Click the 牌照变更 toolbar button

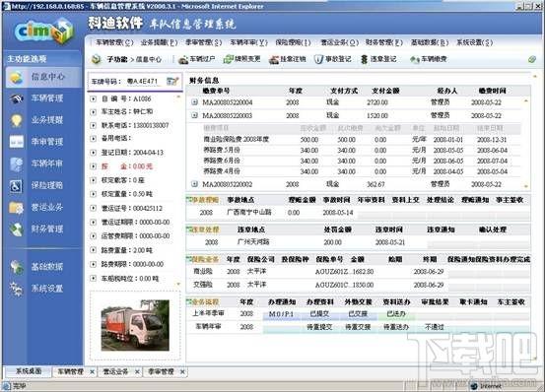241,59
